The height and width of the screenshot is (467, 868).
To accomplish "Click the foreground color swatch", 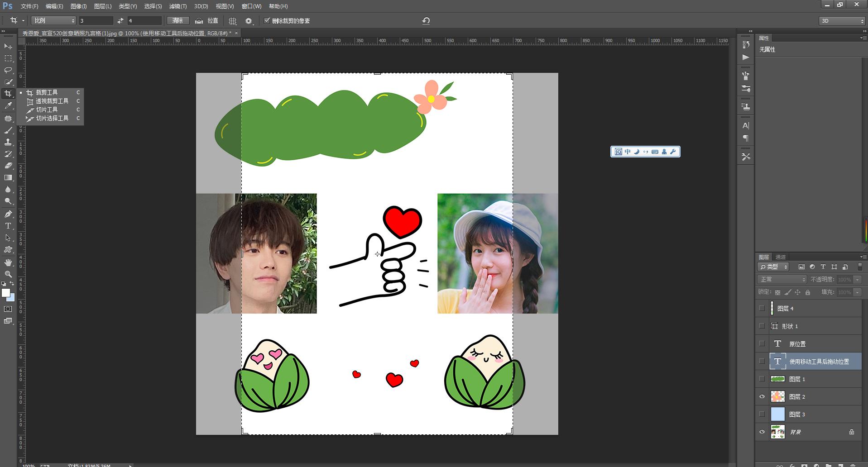I will click(5, 293).
